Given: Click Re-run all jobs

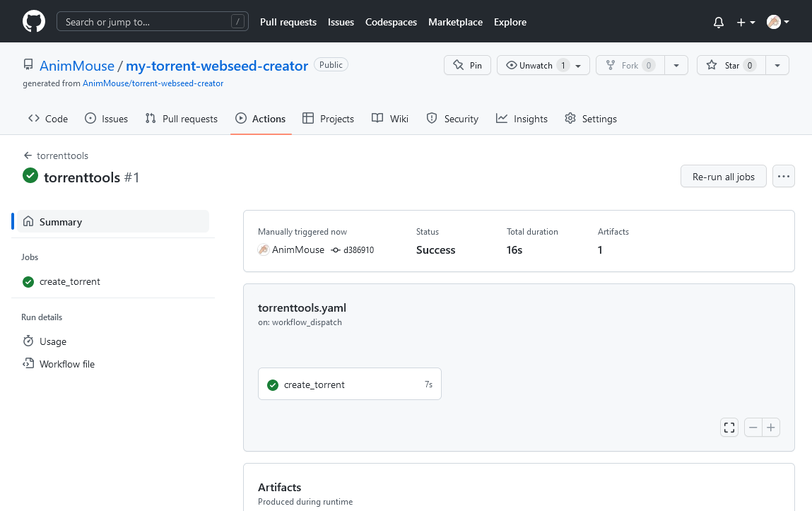Looking at the screenshot, I should tap(723, 177).
